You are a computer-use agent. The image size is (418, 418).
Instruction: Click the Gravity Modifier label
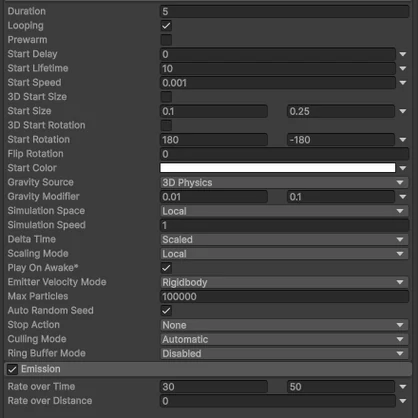[x=43, y=197]
